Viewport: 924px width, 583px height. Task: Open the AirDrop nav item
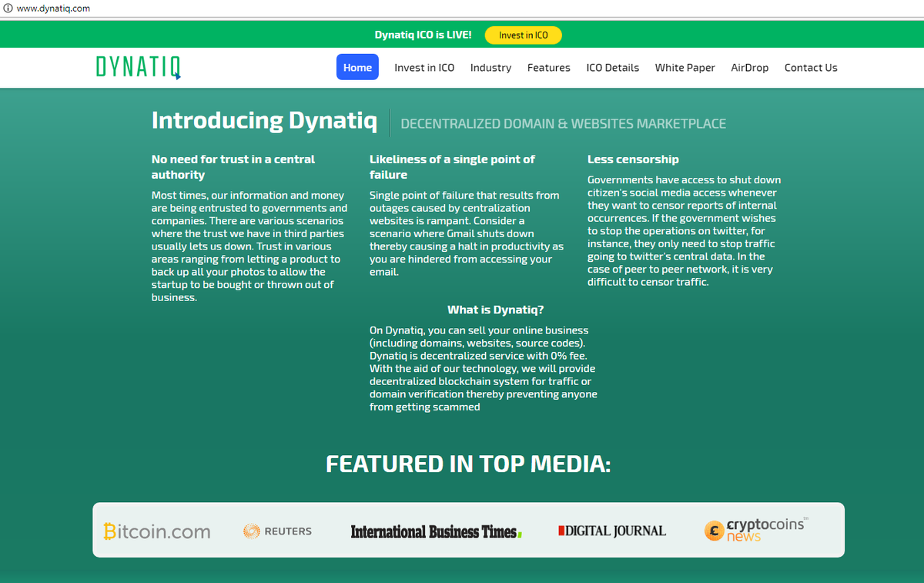click(750, 68)
